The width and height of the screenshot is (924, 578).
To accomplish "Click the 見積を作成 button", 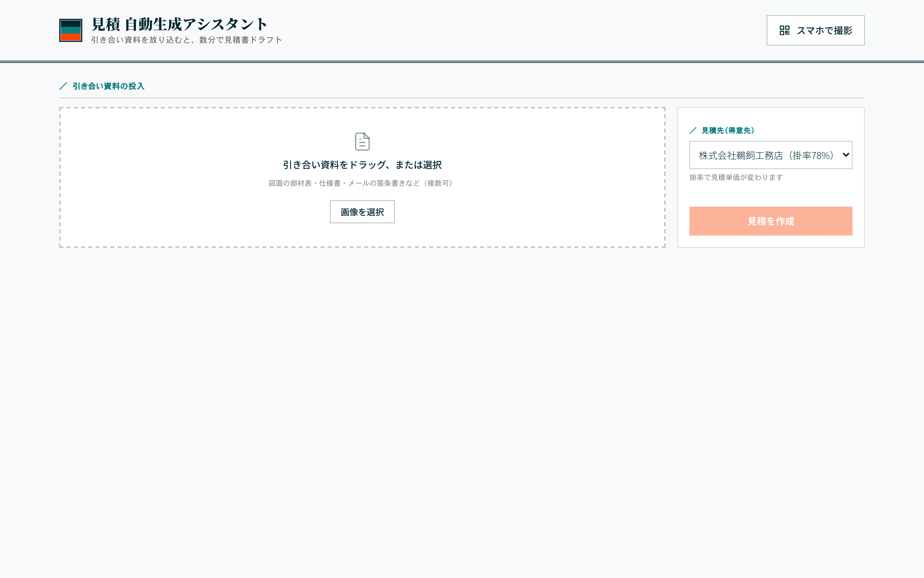I will (771, 221).
